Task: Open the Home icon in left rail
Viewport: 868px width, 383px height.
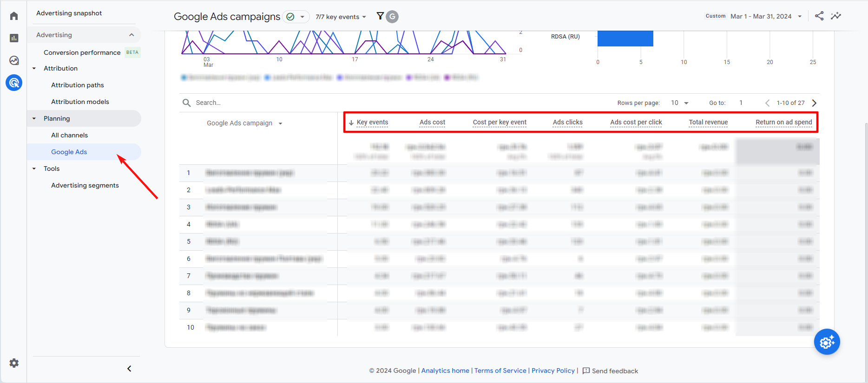Action: tap(14, 16)
